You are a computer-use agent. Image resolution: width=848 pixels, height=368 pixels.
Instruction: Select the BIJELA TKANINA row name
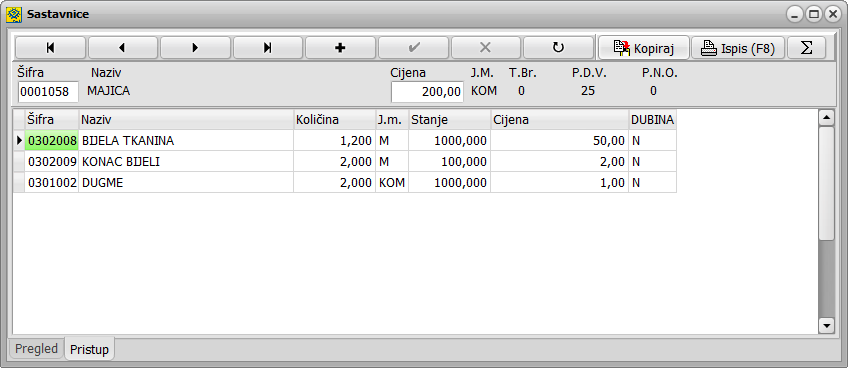pyautogui.click(x=186, y=141)
